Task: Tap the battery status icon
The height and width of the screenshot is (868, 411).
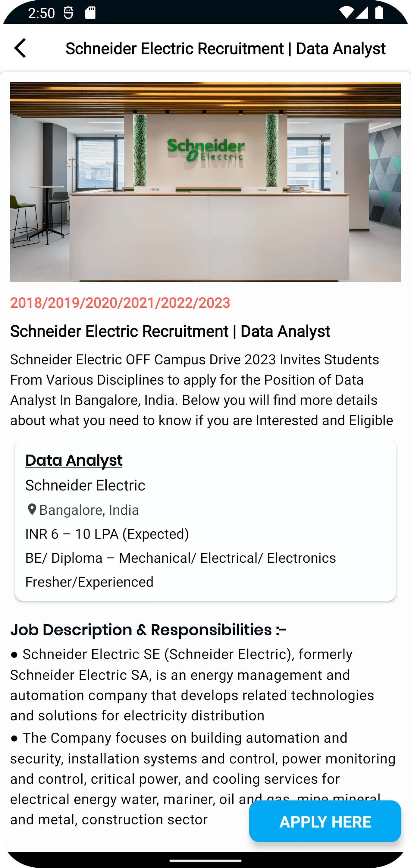Action: [379, 13]
